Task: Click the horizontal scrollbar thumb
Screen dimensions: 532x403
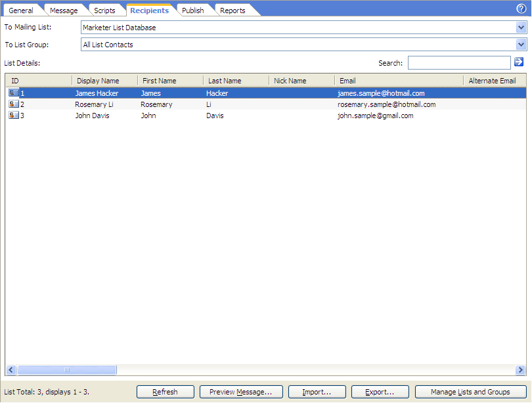Action: 67,370
